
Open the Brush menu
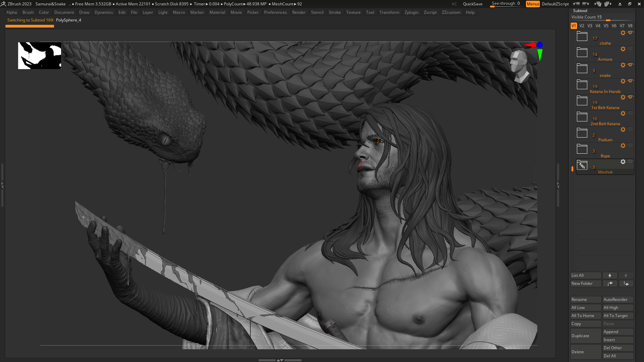(x=28, y=12)
